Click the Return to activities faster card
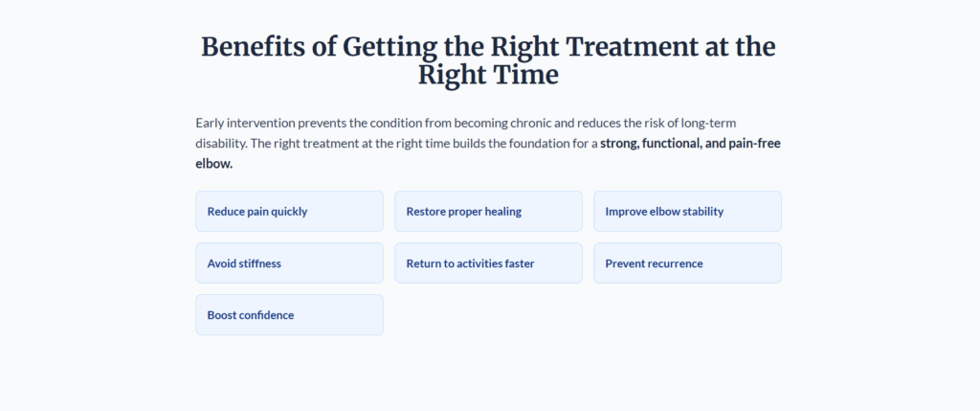Screen dimensions: 980x411 click(x=488, y=263)
